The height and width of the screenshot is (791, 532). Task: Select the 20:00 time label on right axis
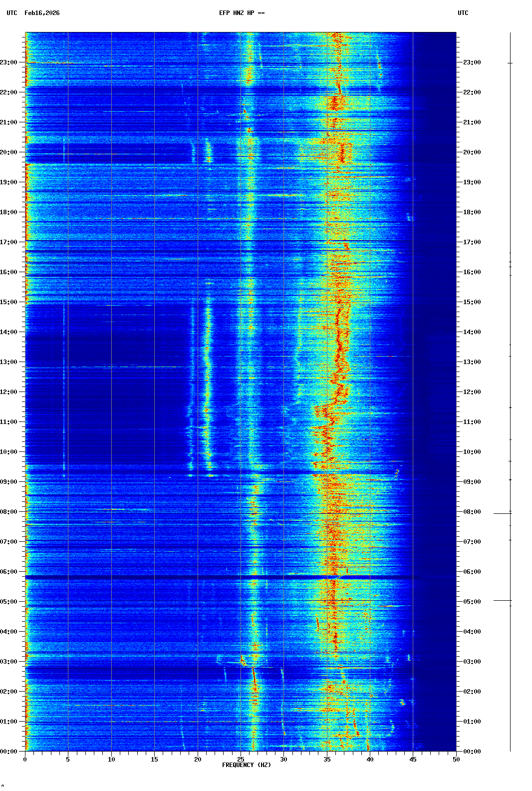(x=472, y=152)
